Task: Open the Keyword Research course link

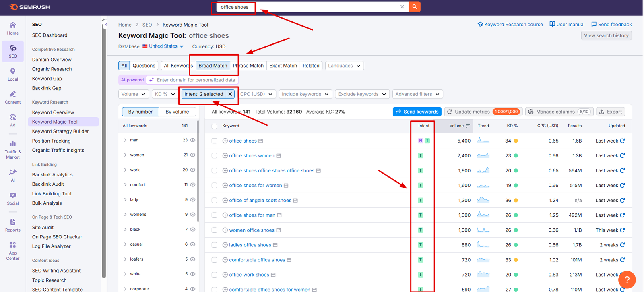Action: (510, 25)
